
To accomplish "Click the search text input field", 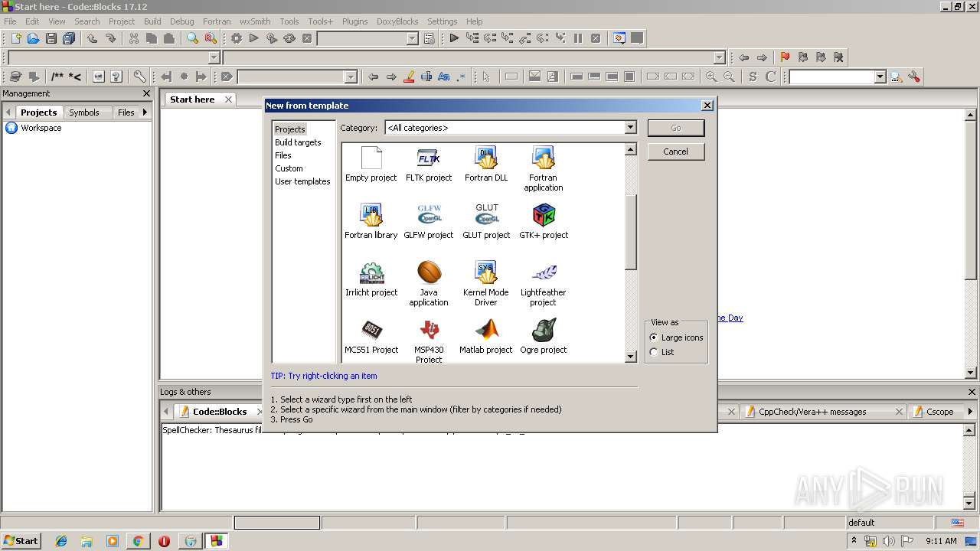I will 831,77.
